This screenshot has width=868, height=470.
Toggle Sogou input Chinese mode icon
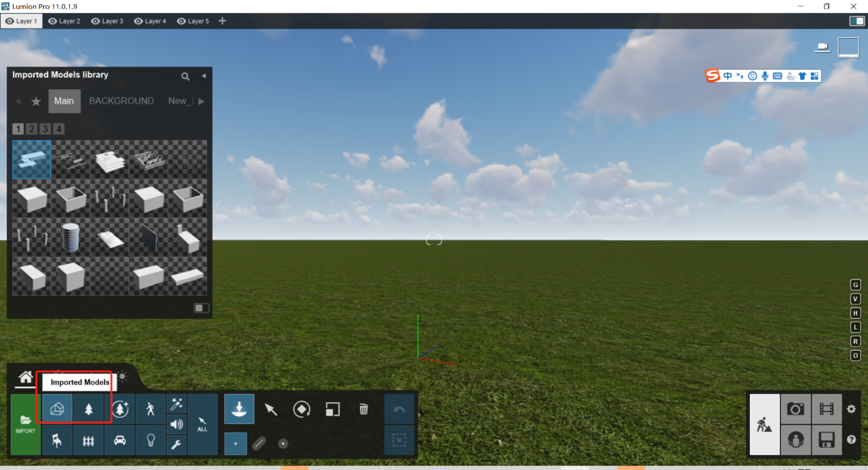[x=728, y=76]
